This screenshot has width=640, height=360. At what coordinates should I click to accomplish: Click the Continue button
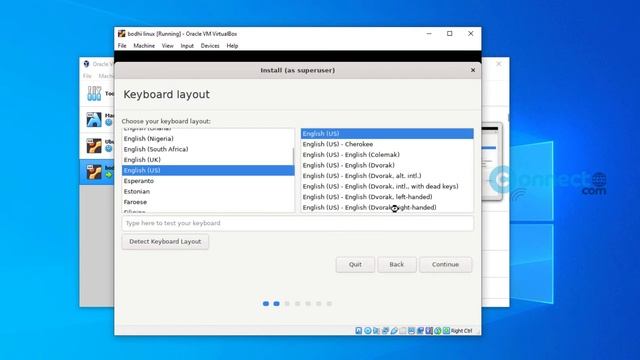(445, 264)
